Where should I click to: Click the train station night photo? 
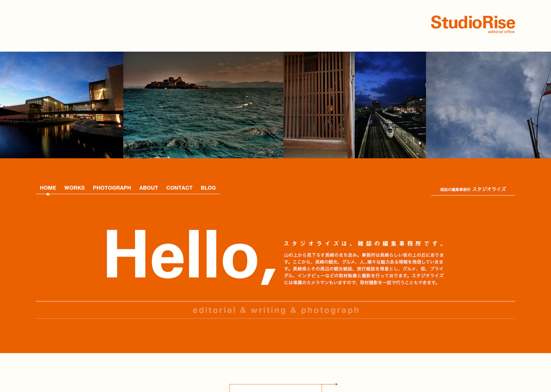pyautogui.click(x=390, y=105)
